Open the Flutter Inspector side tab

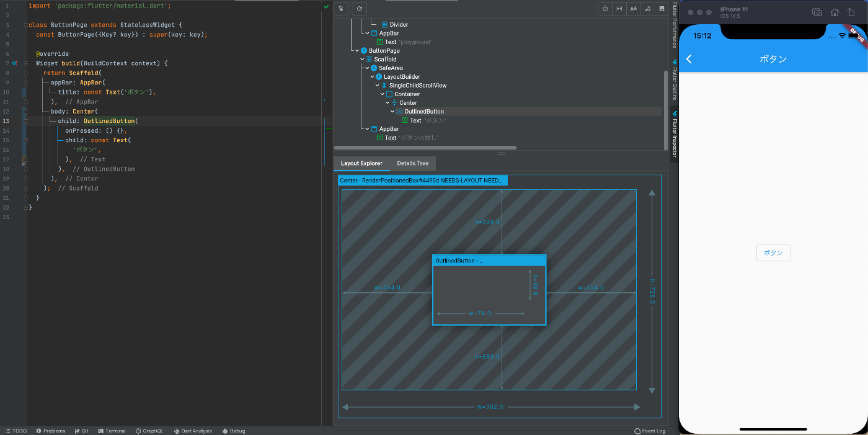point(675,134)
